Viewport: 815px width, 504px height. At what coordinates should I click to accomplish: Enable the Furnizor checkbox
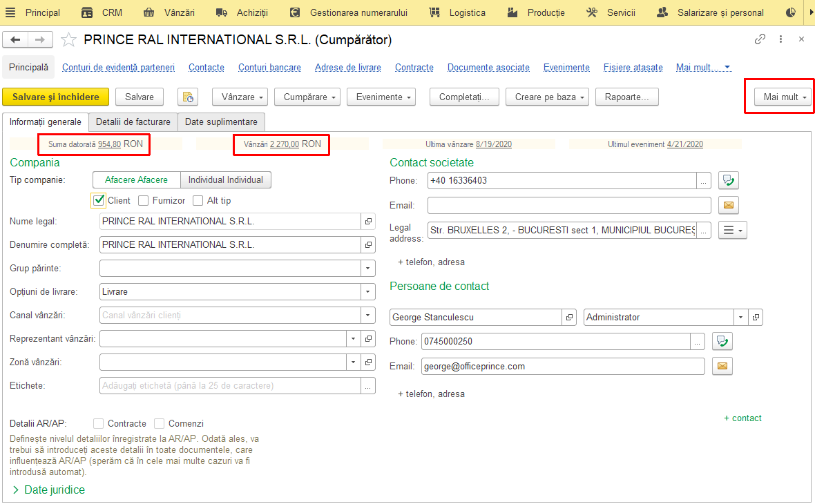tap(144, 200)
